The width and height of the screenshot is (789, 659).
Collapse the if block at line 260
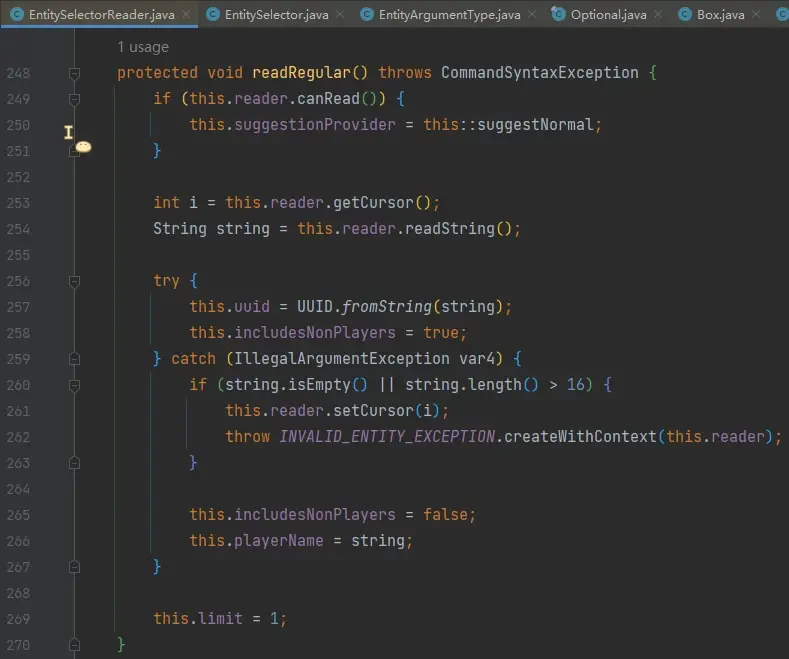point(74,385)
